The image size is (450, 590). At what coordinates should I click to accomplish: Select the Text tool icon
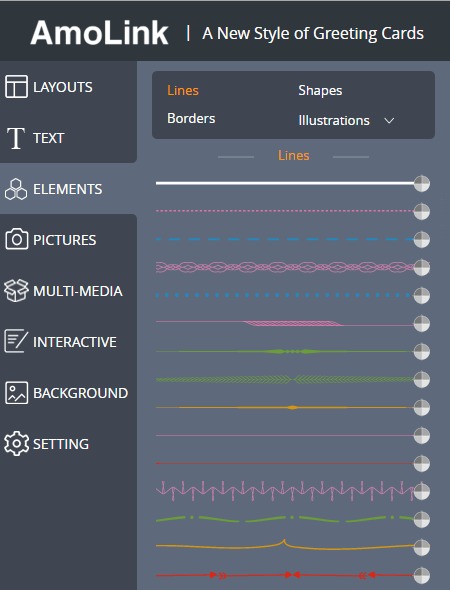(16, 138)
